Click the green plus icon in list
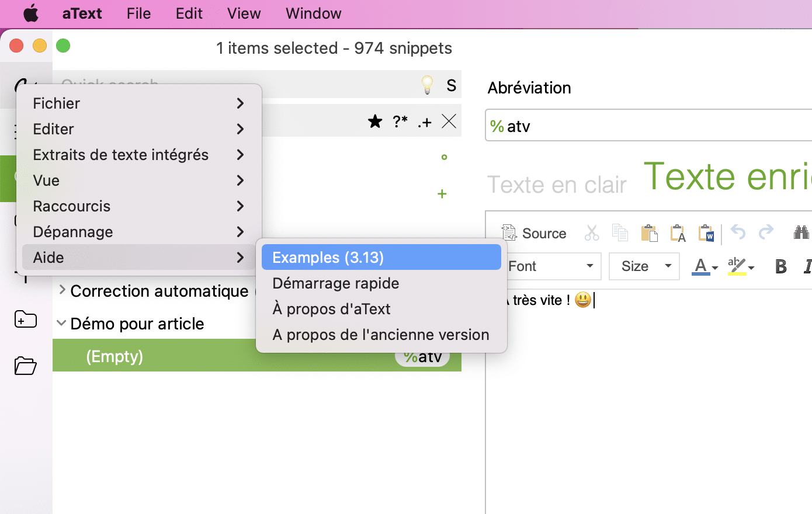 442,193
